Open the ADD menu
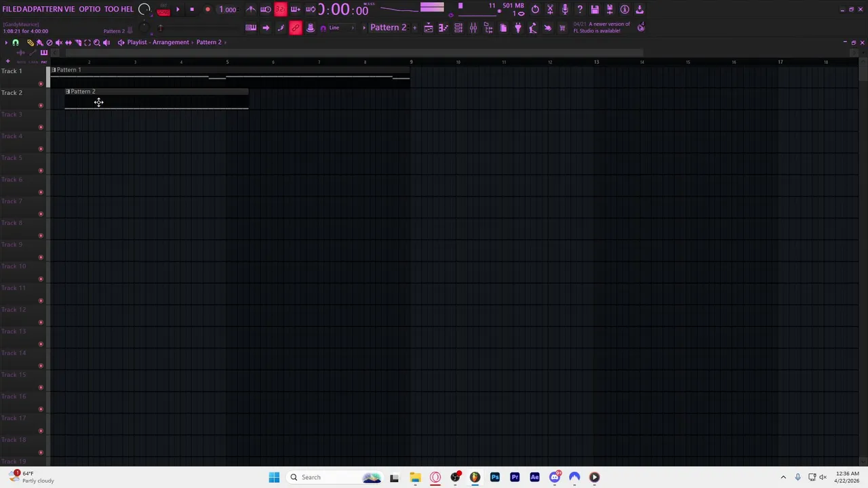Viewport: 868px width, 488px height. pyautogui.click(x=29, y=9)
